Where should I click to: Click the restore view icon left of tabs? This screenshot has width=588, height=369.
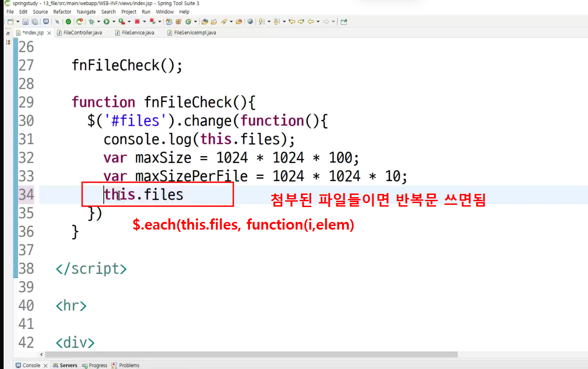click(x=8, y=33)
